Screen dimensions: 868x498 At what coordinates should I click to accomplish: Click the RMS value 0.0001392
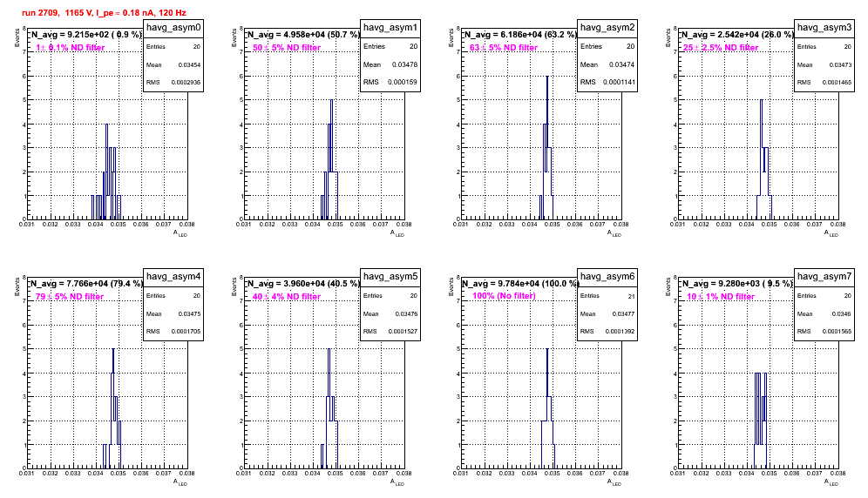tap(620, 331)
